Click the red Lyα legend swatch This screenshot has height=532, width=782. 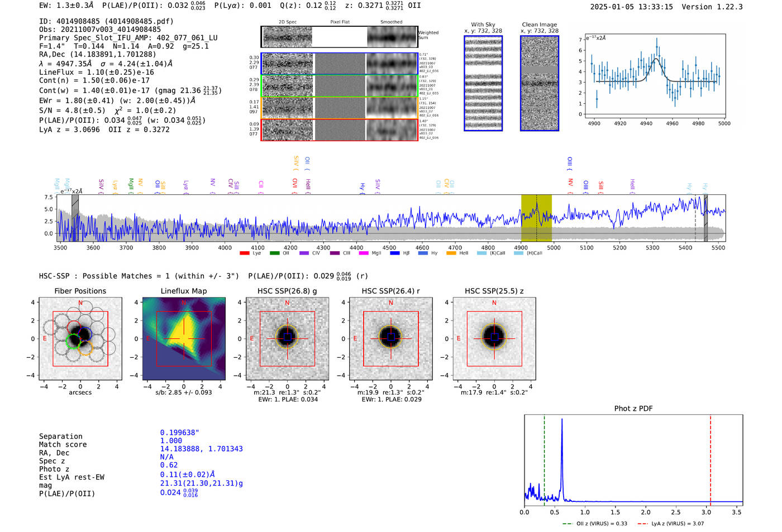point(244,253)
